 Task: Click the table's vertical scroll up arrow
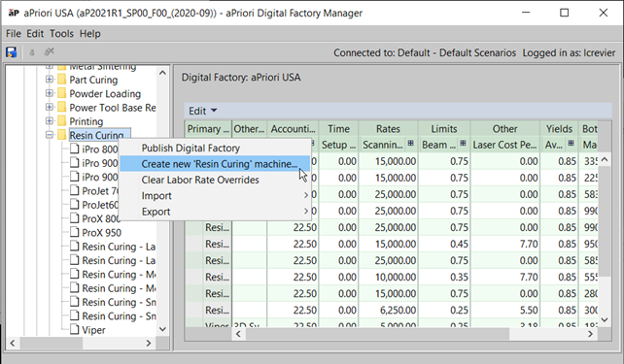(605, 160)
